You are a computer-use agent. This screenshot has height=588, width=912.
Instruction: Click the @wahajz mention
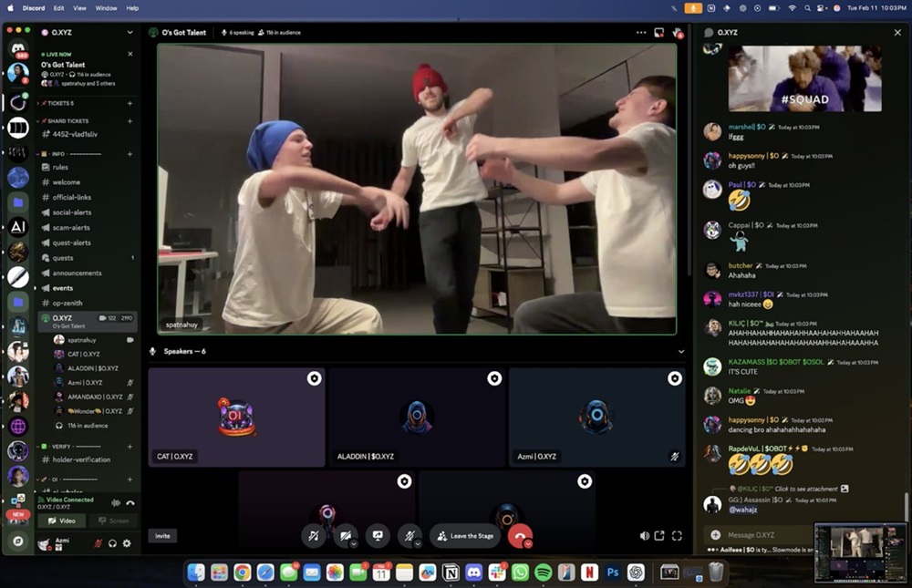[x=742, y=510]
